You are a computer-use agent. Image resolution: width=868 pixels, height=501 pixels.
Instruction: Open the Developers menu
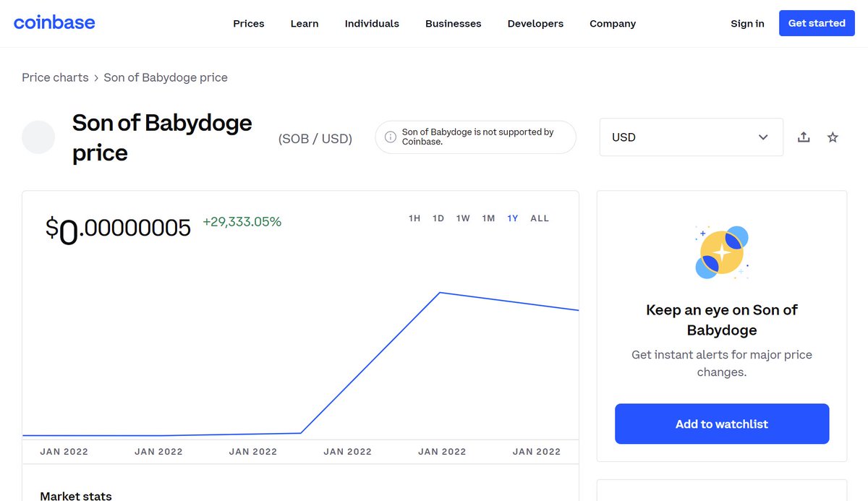point(535,23)
